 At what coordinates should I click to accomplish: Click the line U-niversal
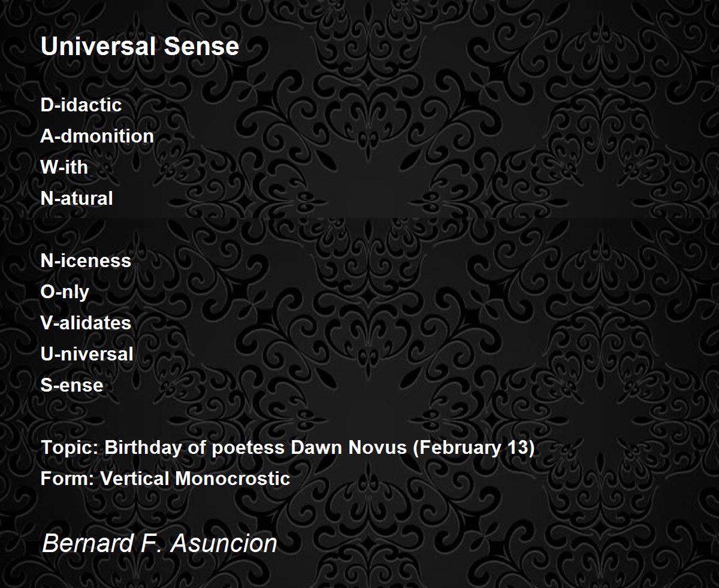tap(87, 354)
